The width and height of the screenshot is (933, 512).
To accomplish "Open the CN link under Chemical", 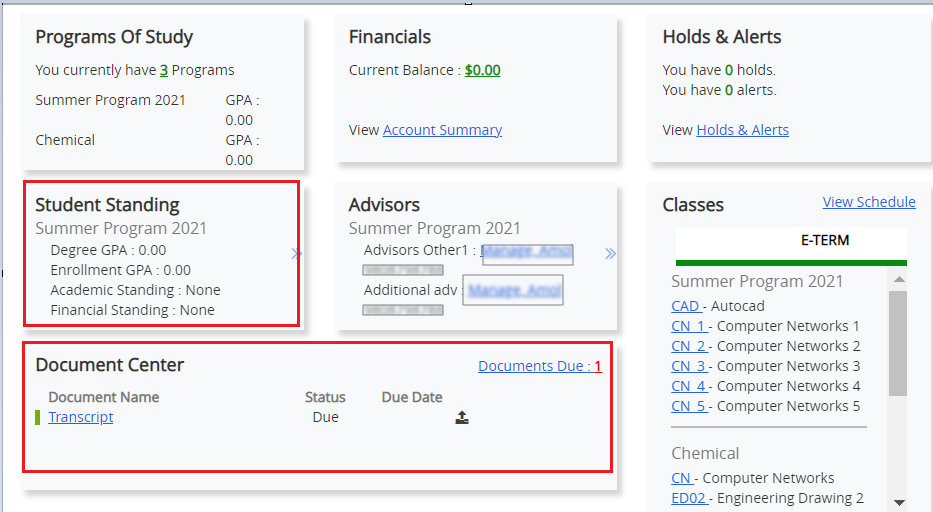I will (x=681, y=478).
